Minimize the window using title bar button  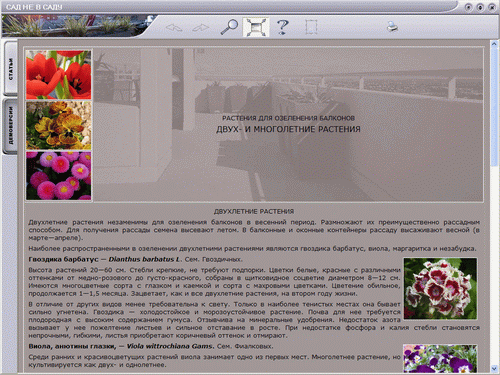pos(468,7)
